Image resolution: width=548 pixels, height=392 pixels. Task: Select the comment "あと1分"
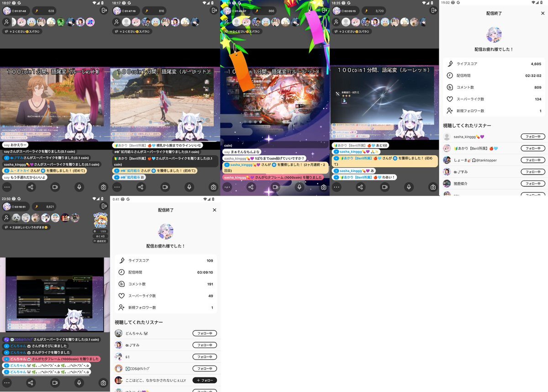(360, 145)
